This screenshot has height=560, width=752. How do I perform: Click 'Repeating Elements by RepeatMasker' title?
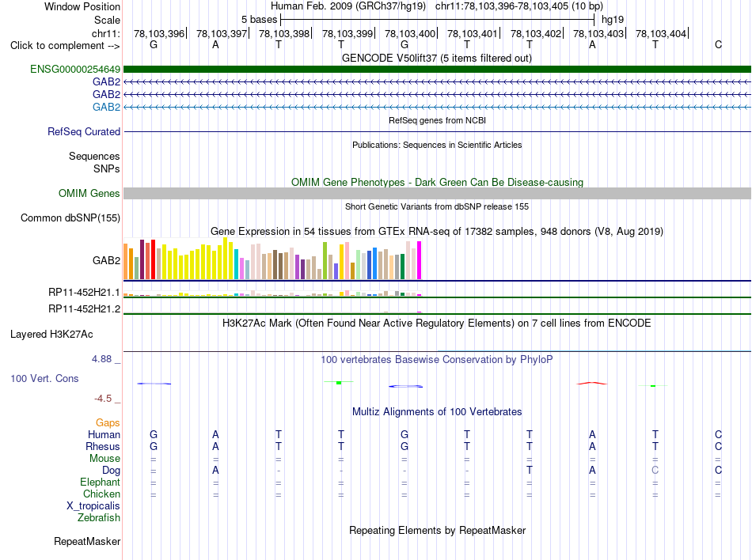(x=438, y=531)
